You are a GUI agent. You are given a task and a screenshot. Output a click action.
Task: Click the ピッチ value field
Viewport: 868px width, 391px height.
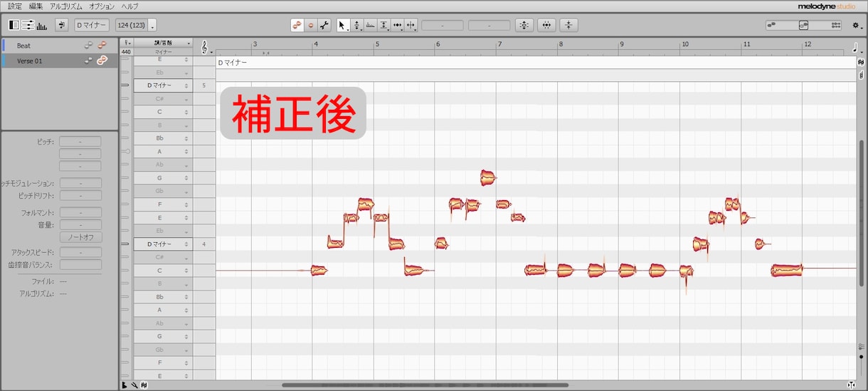pyautogui.click(x=80, y=142)
